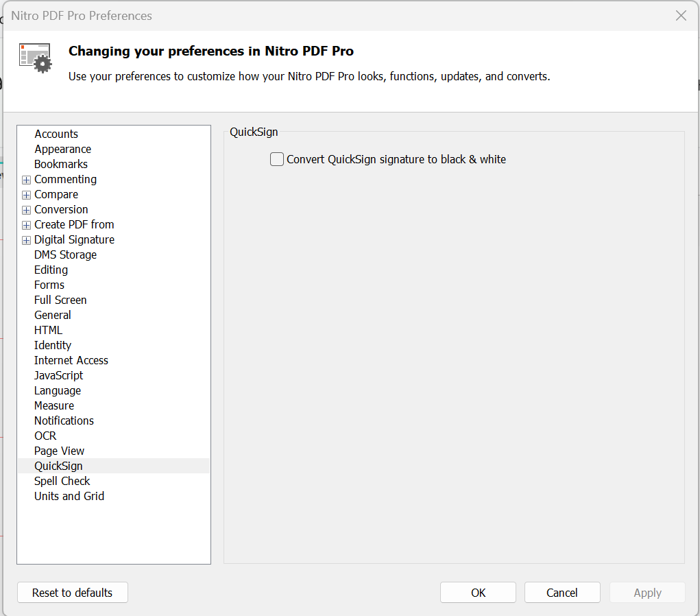
Task: Open Internet Access preferences
Action: click(71, 361)
